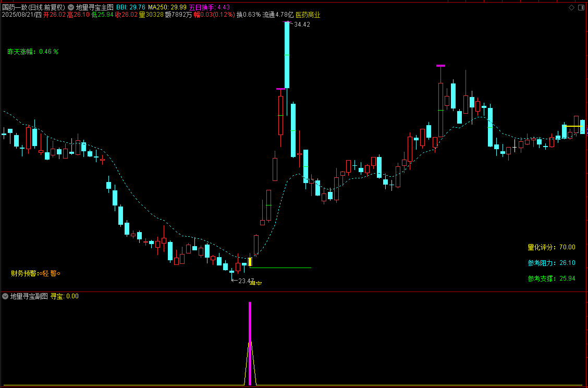Click the green horizontal support line
The height and width of the screenshot is (388, 588).
(x=280, y=268)
